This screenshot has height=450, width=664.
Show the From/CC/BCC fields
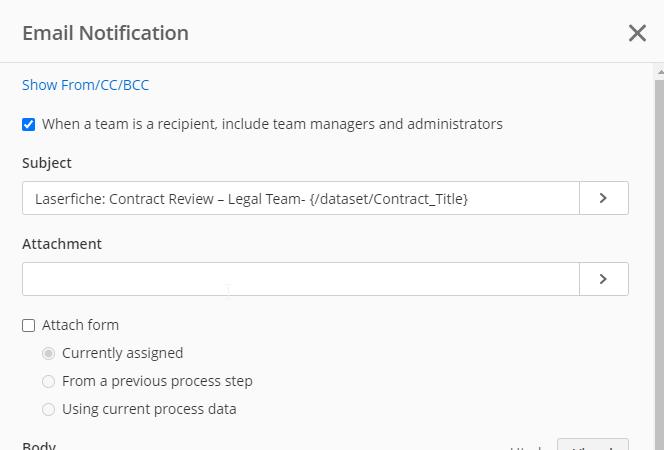point(85,85)
